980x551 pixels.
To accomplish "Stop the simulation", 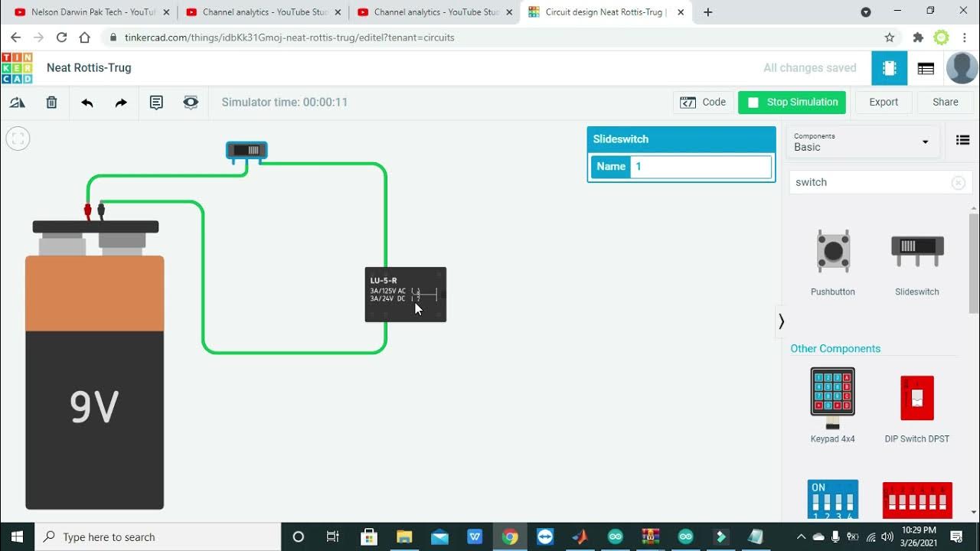I will 792,102.
